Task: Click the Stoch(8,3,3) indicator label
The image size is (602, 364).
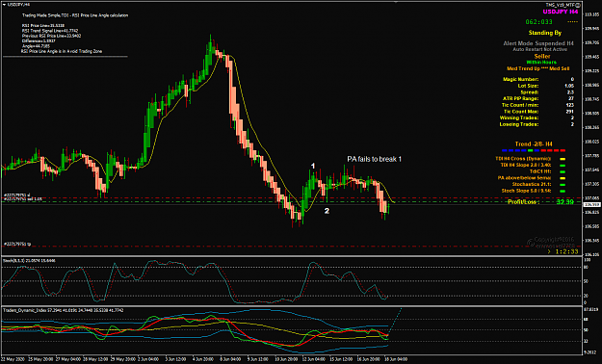Action: (x=29, y=261)
